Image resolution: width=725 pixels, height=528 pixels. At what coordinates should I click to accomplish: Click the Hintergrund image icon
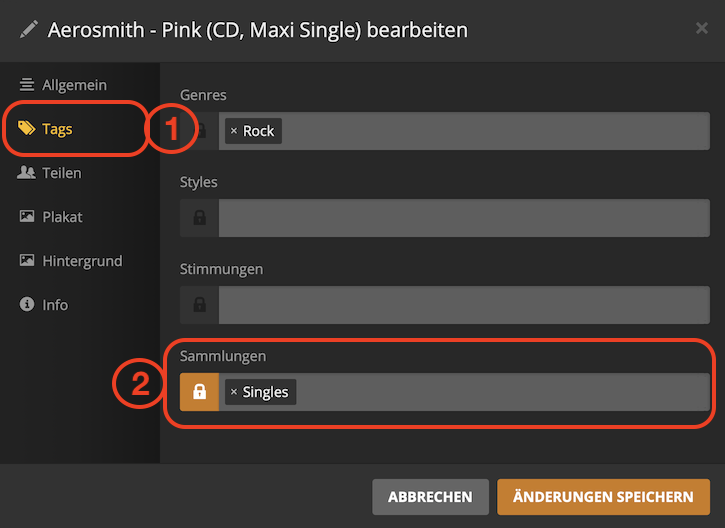tap(27, 261)
